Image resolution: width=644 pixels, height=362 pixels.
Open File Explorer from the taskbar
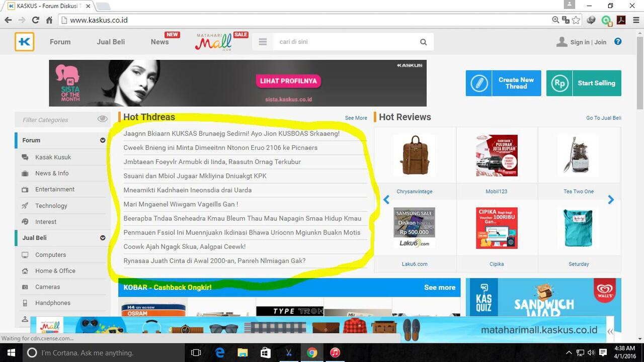tap(243, 352)
